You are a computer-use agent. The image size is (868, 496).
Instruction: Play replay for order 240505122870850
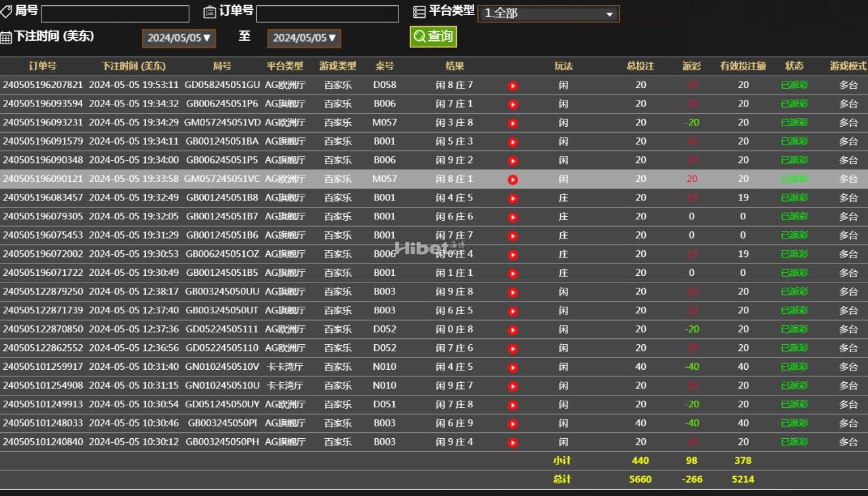[x=513, y=330]
